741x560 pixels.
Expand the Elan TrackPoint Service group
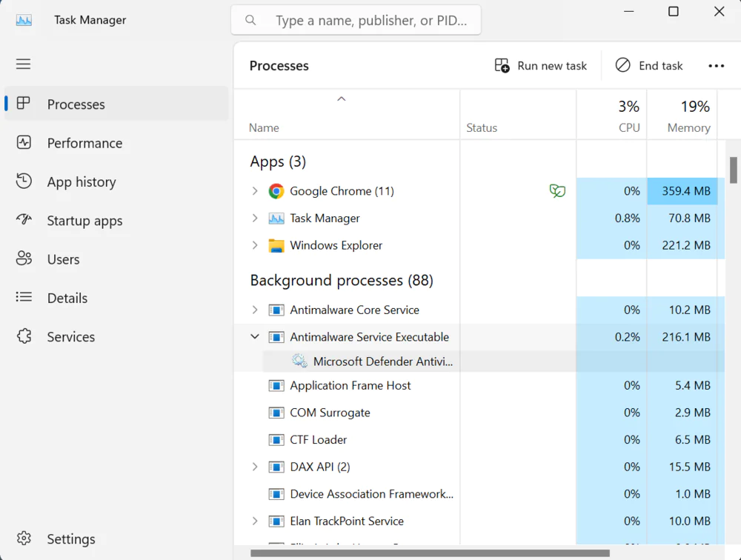tap(255, 521)
